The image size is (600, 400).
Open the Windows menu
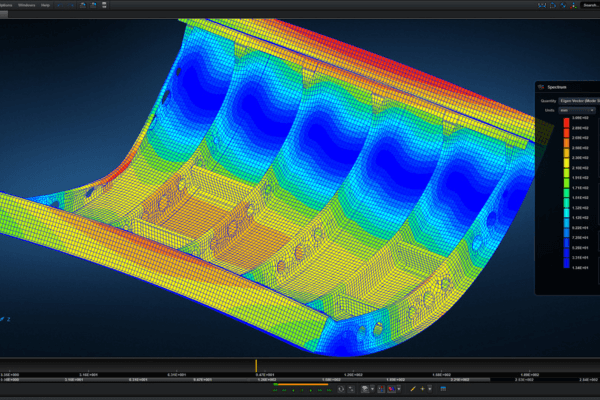pyautogui.click(x=27, y=5)
